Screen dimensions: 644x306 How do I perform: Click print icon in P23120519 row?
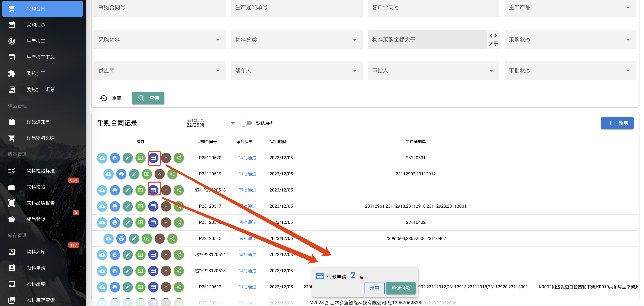coord(121,174)
